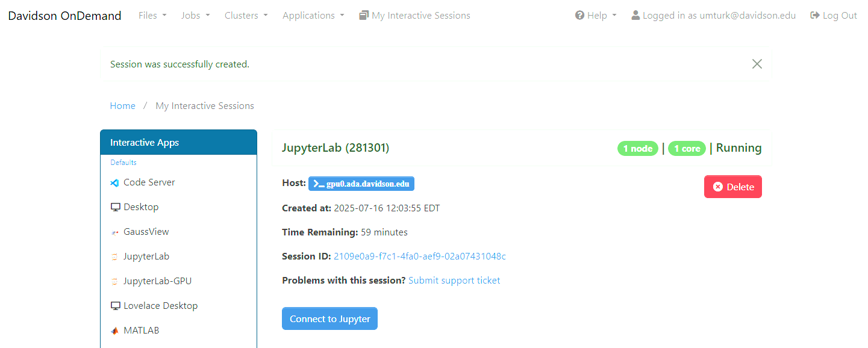Click the JupyterLab (281301) session title
The width and height of the screenshot is (868, 348).
pos(336,148)
